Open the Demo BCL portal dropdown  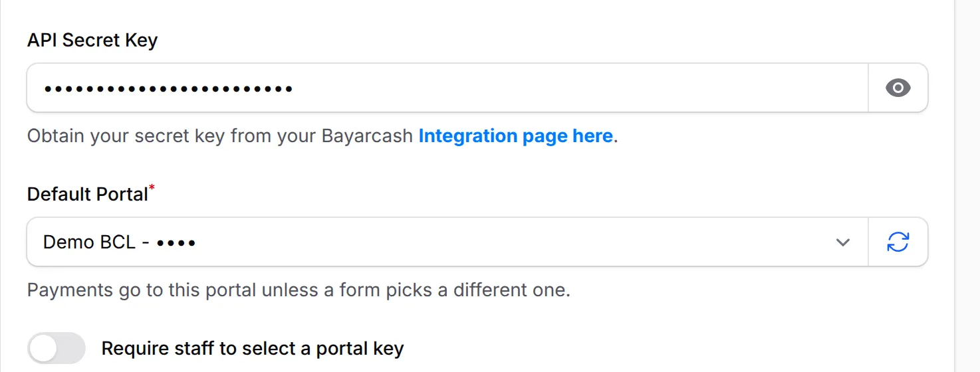pos(447,242)
